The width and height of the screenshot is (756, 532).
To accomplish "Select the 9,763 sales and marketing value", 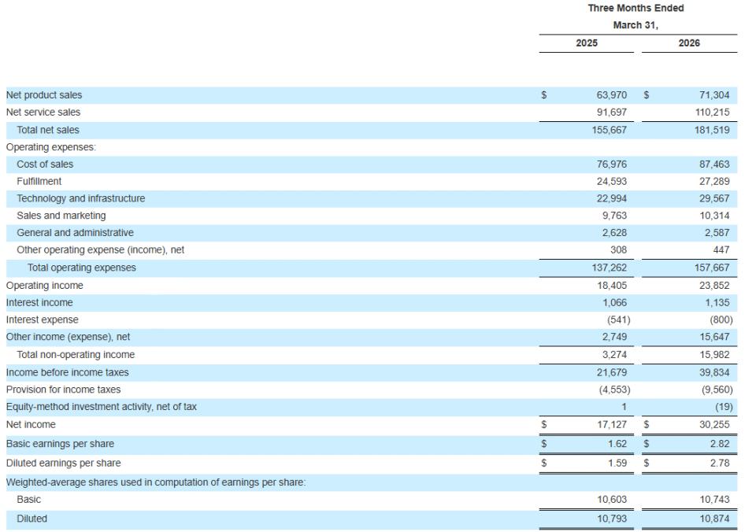I will point(614,216).
